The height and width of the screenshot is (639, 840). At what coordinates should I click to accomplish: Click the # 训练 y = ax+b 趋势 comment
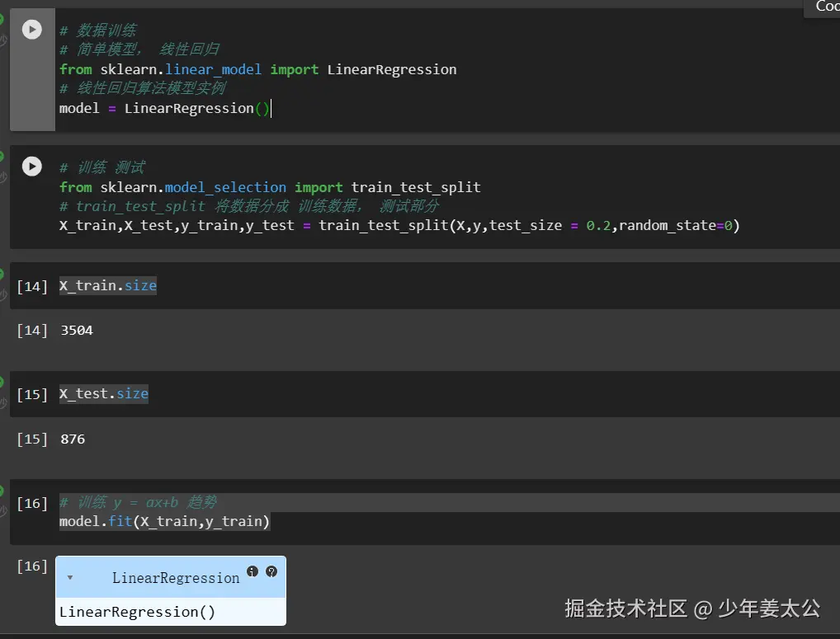(138, 502)
